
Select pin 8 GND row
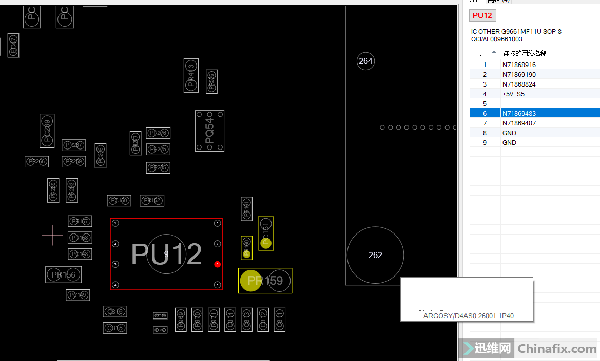click(x=535, y=133)
